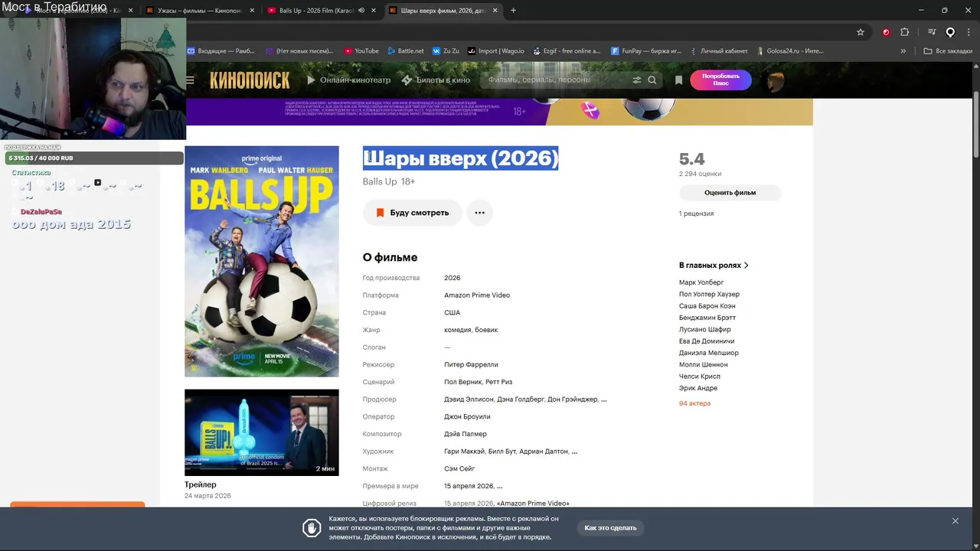Viewport: 980px width, 551px height.
Task: Open actor Саша Барон Коэн page
Action: coord(707,306)
